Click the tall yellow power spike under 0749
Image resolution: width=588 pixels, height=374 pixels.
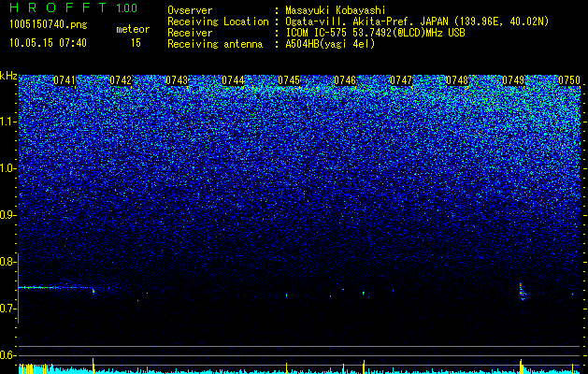click(x=521, y=367)
